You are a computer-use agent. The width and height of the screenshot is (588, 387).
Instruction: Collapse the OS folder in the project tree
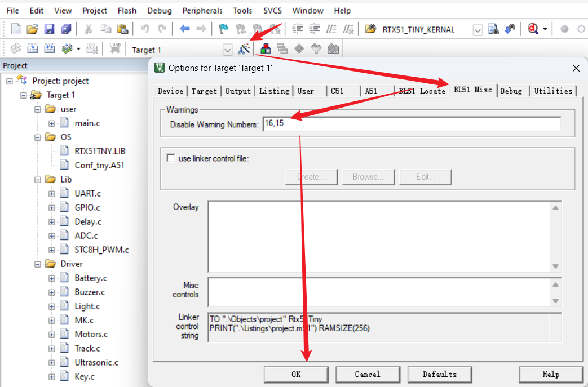38,137
